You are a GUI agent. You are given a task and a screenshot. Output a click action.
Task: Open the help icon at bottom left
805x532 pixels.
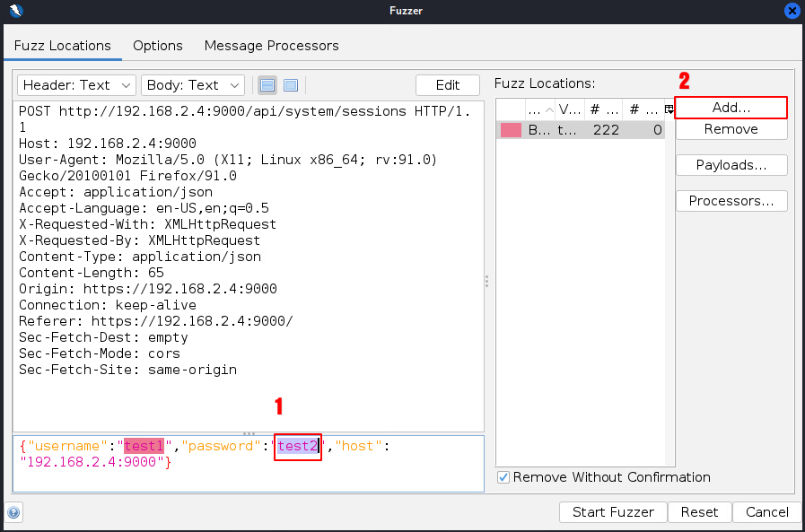coord(13,512)
